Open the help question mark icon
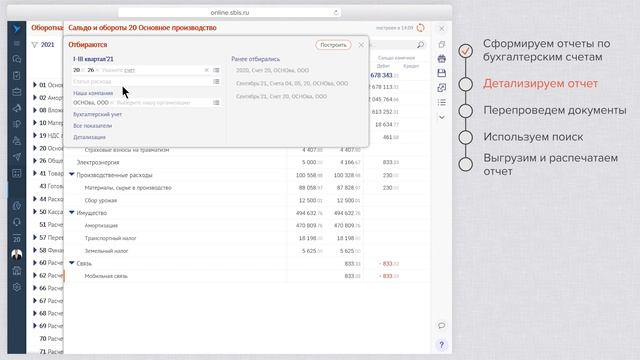The image size is (640, 360). (442, 345)
